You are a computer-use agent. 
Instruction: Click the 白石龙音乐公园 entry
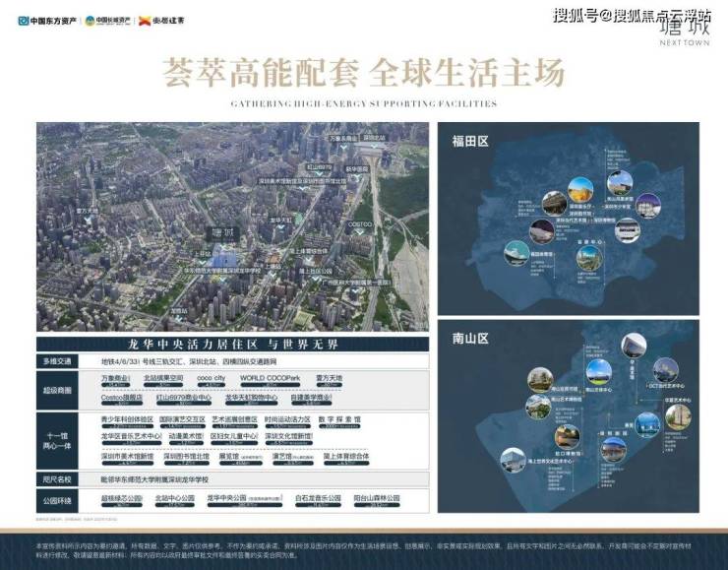318,500
